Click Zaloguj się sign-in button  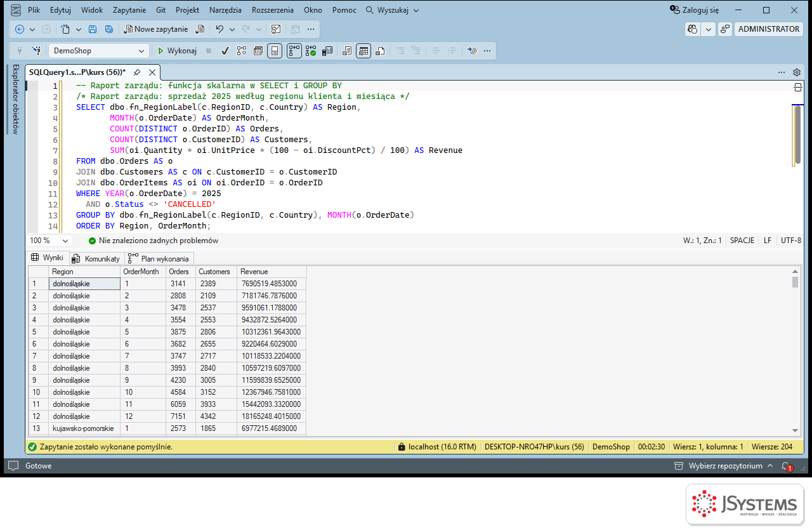(x=695, y=10)
